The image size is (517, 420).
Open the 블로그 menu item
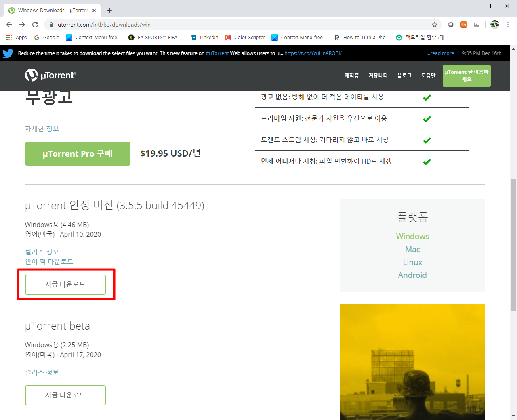[x=404, y=76]
